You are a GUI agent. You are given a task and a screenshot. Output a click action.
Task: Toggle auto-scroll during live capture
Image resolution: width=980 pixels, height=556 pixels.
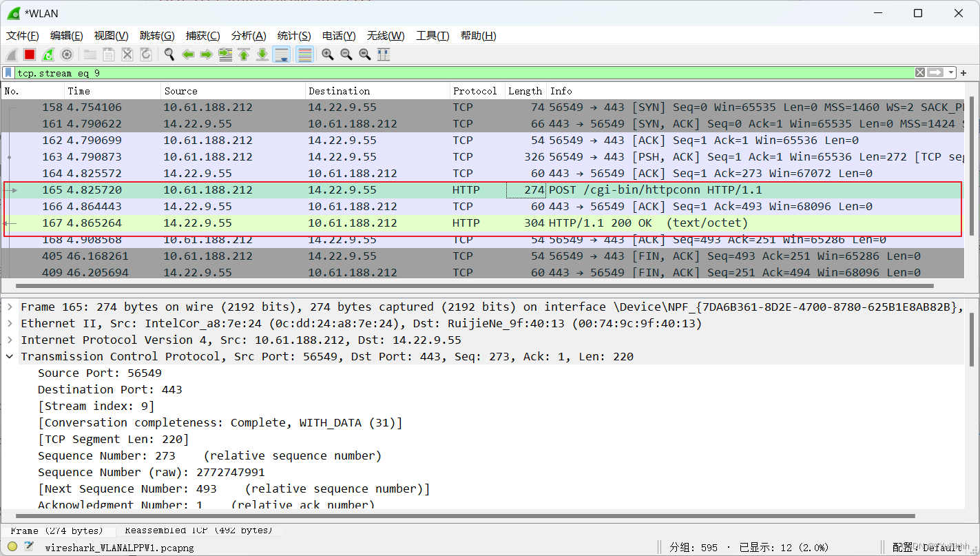281,54
